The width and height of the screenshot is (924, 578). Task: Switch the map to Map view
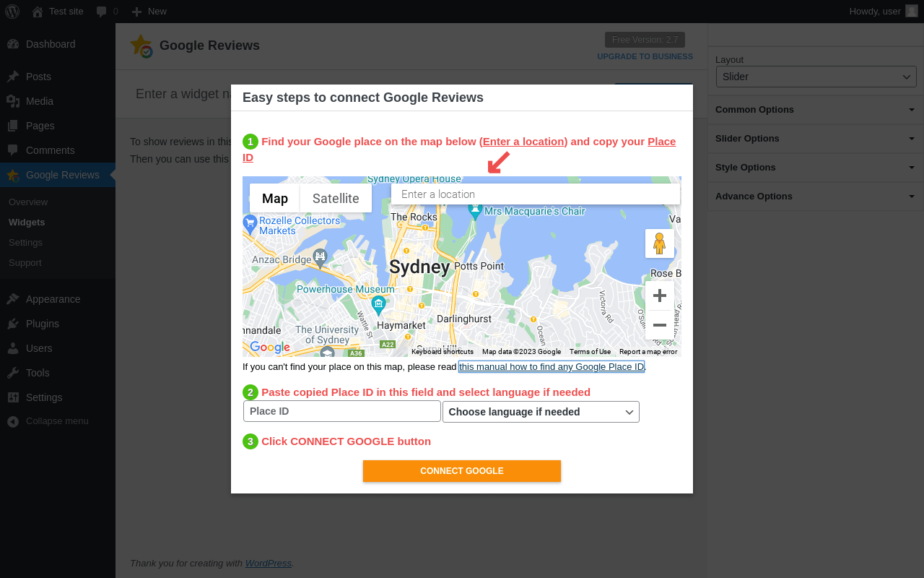coord(275,198)
